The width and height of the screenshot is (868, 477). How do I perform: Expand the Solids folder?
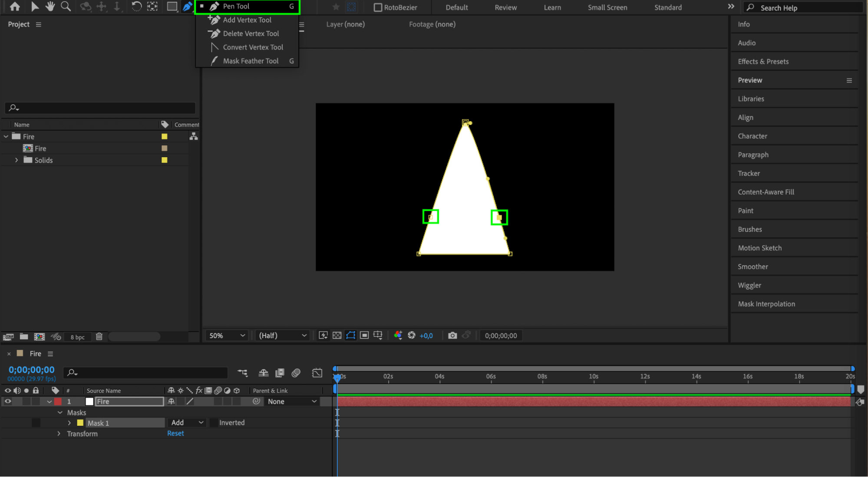pyautogui.click(x=17, y=160)
